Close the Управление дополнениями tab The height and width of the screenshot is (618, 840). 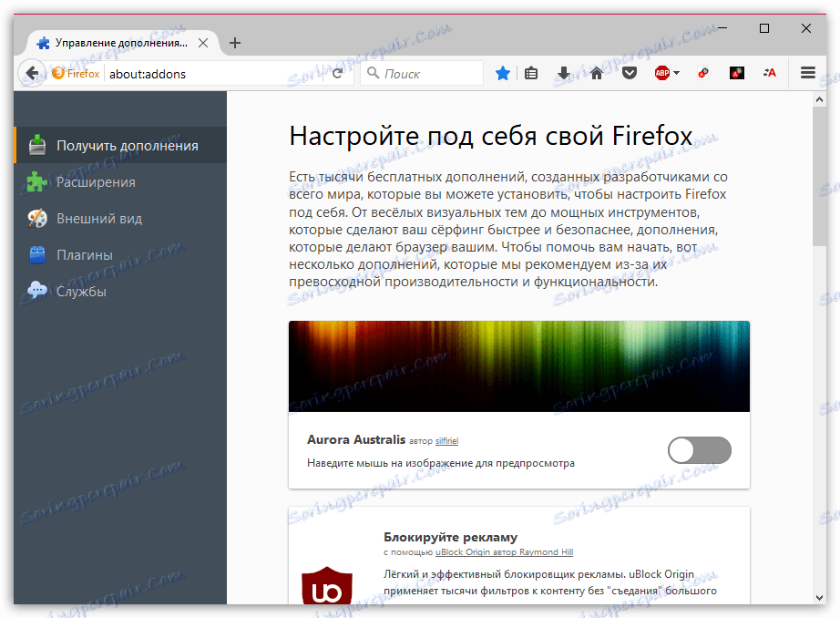tap(203, 43)
